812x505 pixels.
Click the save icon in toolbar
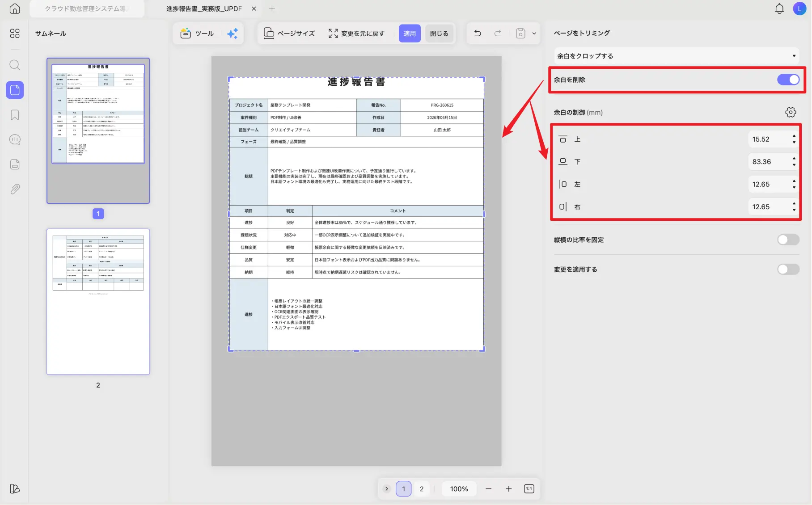(x=520, y=33)
